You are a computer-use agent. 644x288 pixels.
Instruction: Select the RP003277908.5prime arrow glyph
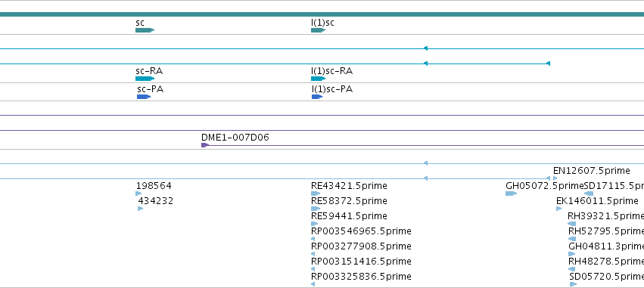pyautogui.click(x=313, y=254)
